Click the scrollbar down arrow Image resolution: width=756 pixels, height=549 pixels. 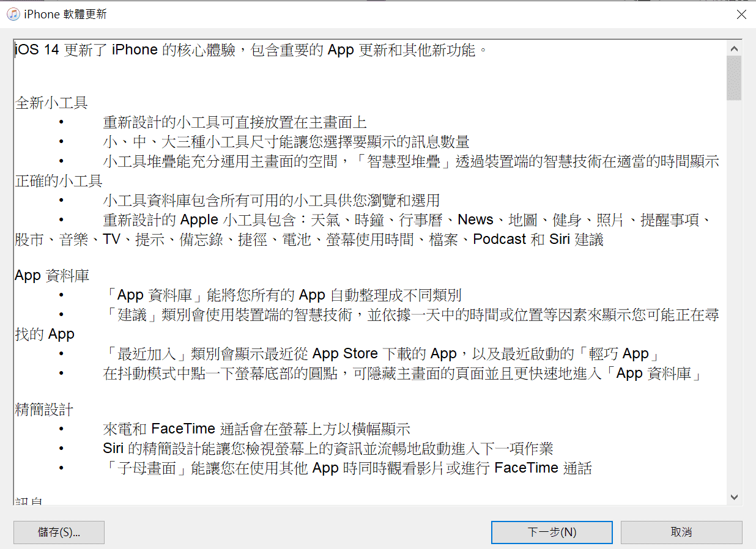pyautogui.click(x=734, y=498)
